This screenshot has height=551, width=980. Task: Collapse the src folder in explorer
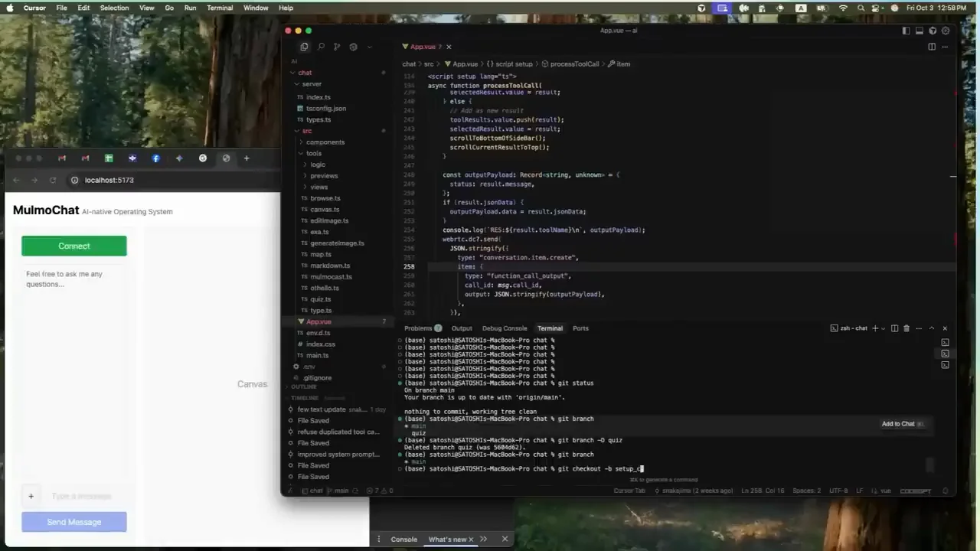coord(307,131)
